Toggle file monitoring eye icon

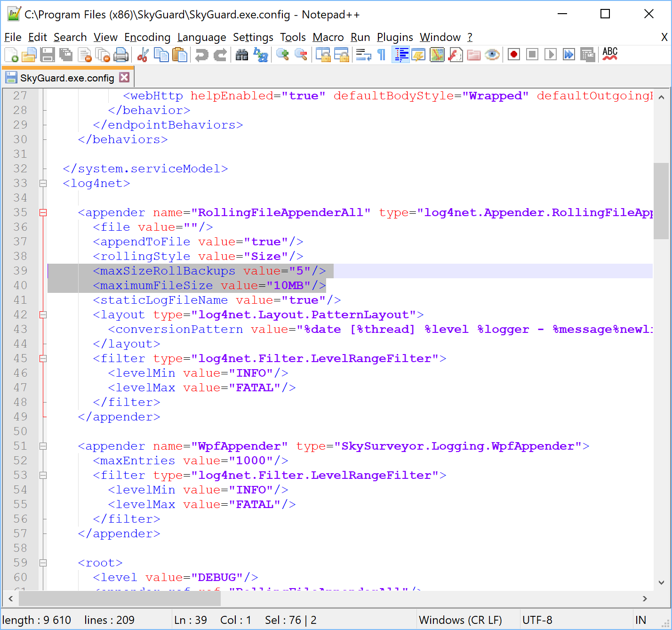(492, 55)
